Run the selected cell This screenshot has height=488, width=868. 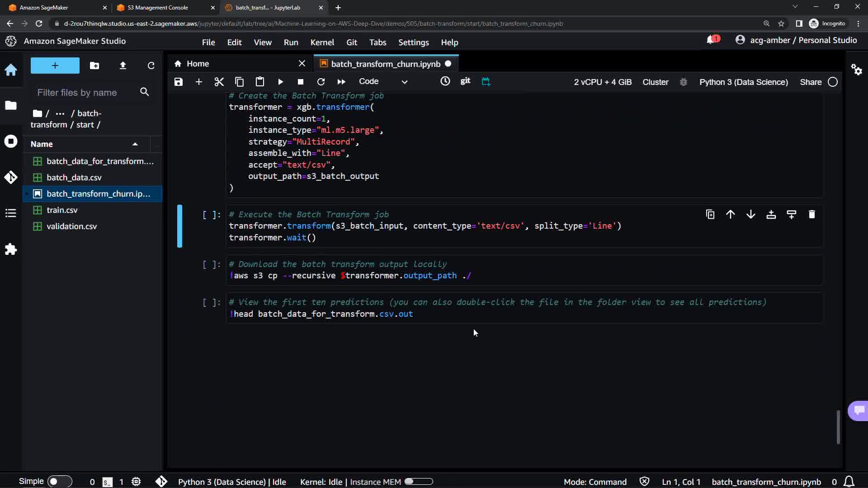[280, 82]
